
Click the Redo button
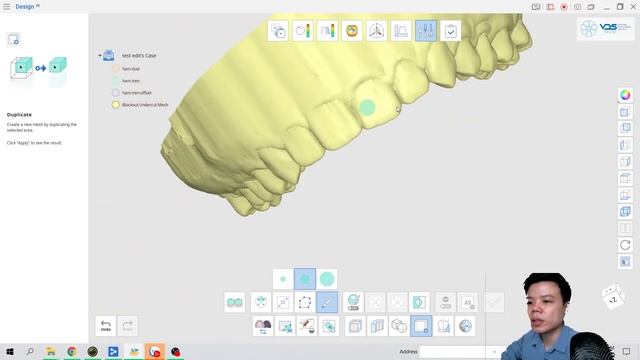[128, 326]
